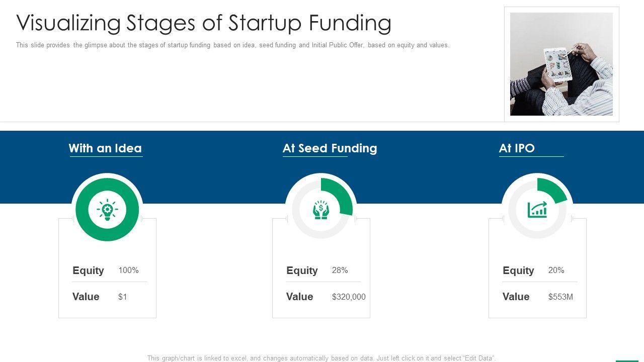Select the $320,000 value text
644x362 pixels.
pyautogui.click(x=349, y=297)
